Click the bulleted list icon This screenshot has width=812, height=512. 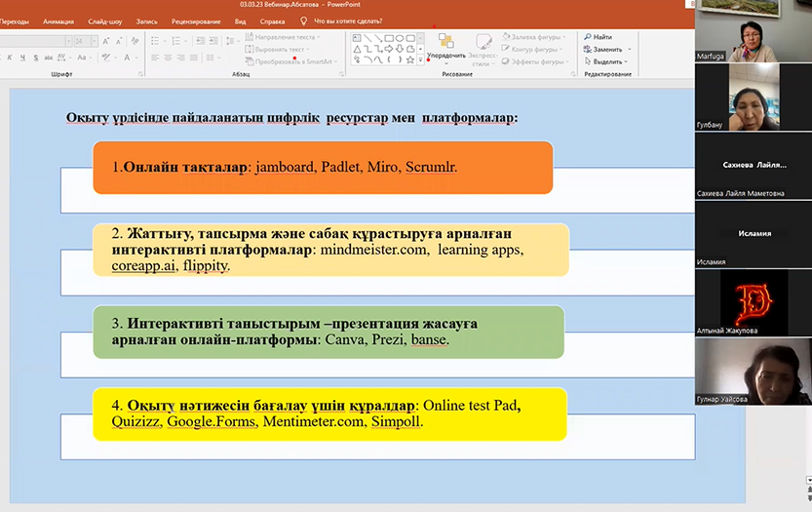pos(156,41)
